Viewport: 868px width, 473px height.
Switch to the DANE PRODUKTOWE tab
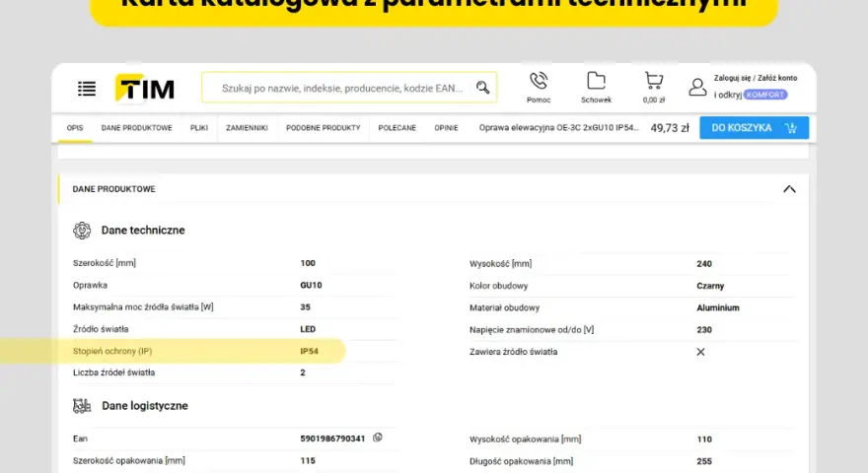(137, 128)
